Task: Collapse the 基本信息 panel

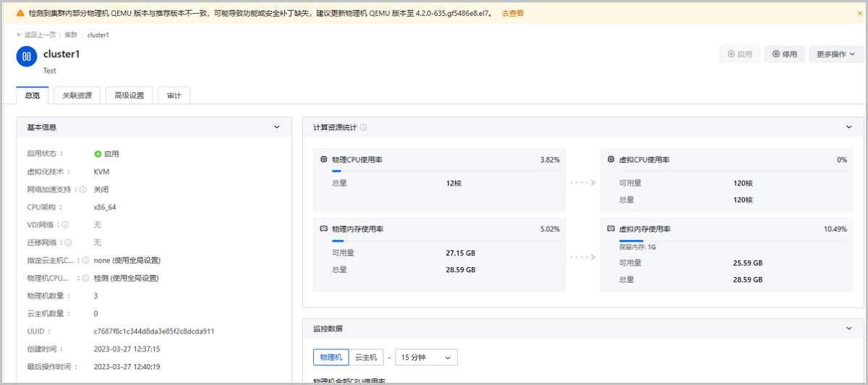Action: tap(276, 127)
